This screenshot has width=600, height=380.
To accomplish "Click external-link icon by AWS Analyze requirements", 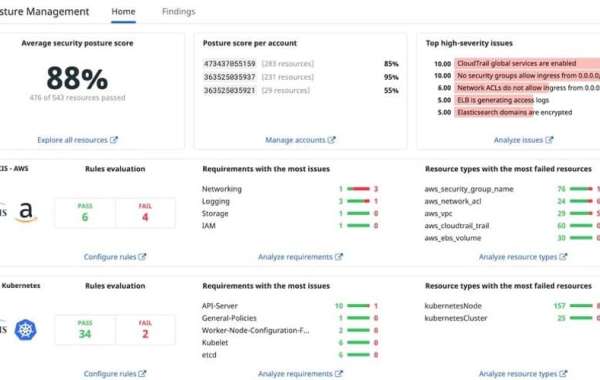I will pos(339,256).
